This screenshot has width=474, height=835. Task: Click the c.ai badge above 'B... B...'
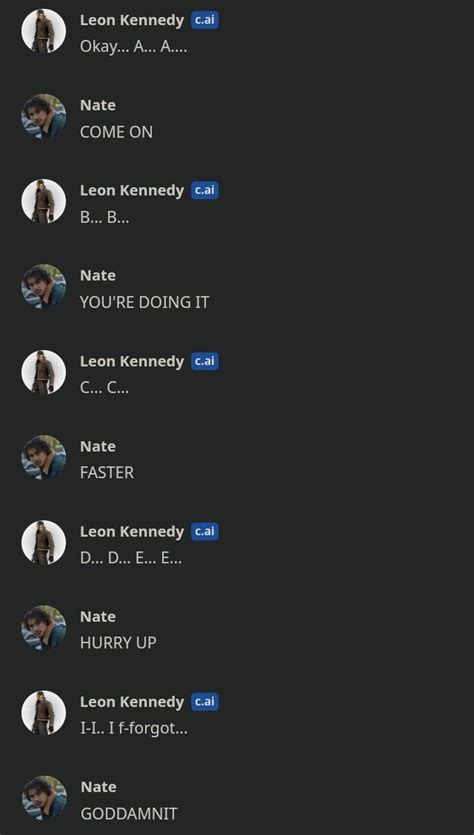point(205,191)
